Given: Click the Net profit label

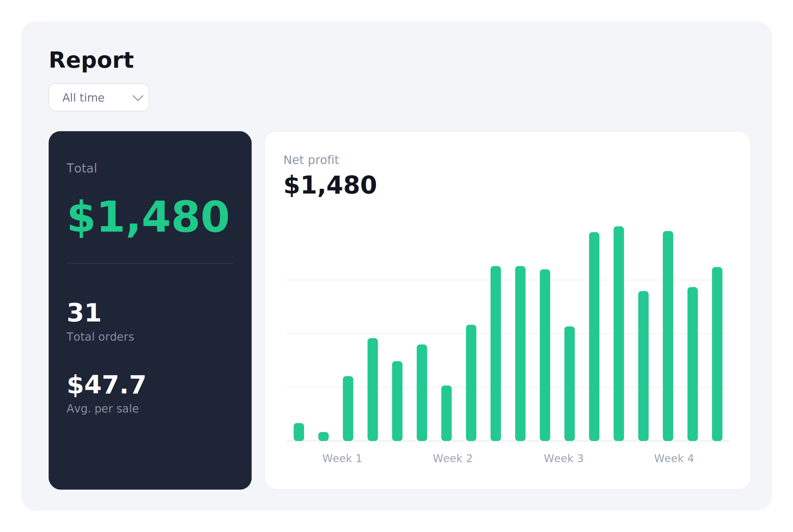Looking at the screenshot, I should tap(311, 160).
